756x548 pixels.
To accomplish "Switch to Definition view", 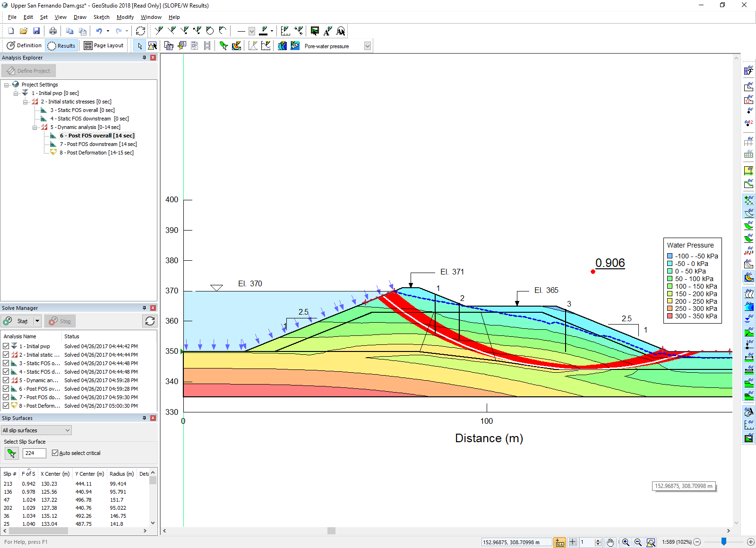I will (x=25, y=46).
